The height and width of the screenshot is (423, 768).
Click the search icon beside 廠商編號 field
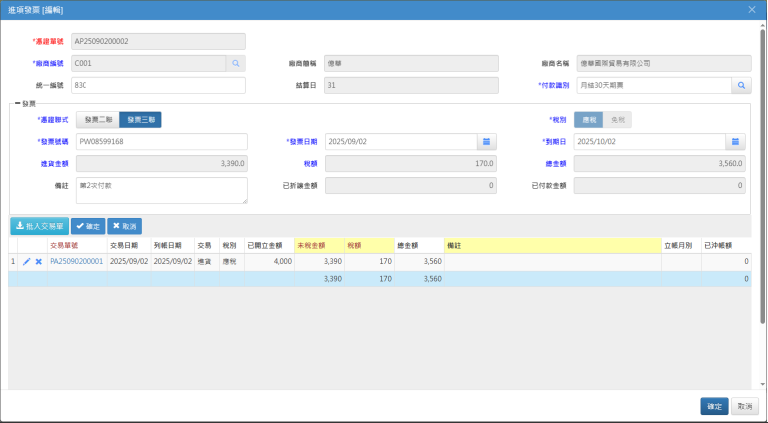(236, 63)
